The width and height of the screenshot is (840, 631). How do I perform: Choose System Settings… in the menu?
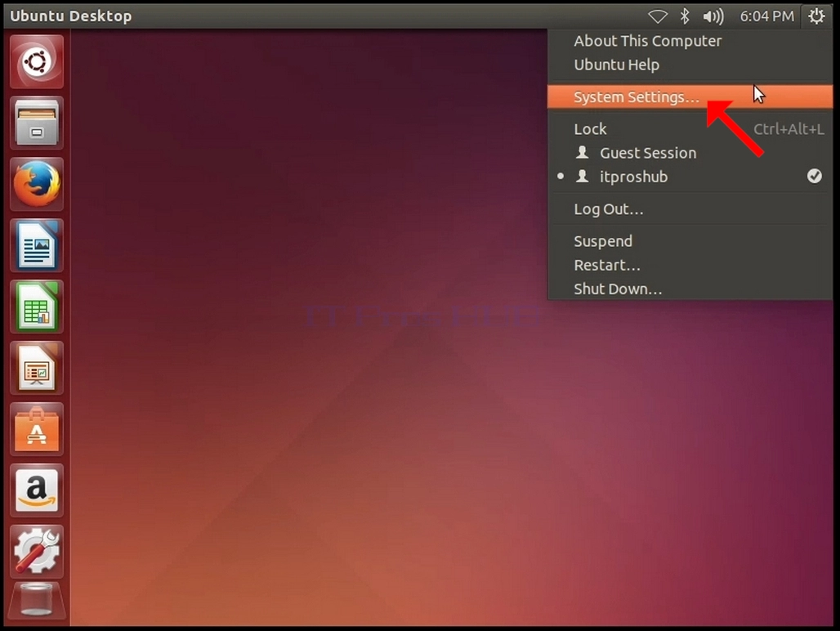pos(690,97)
